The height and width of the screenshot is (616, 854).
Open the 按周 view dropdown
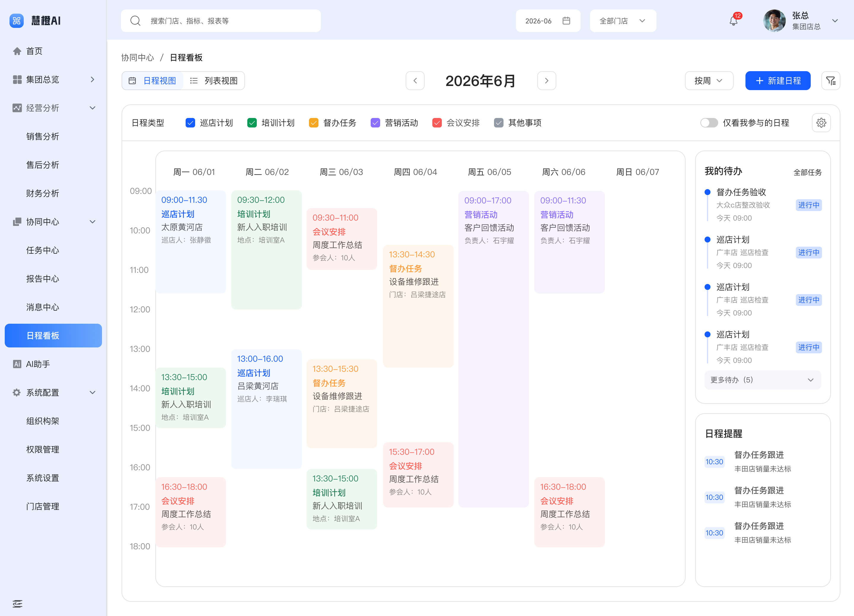click(709, 81)
